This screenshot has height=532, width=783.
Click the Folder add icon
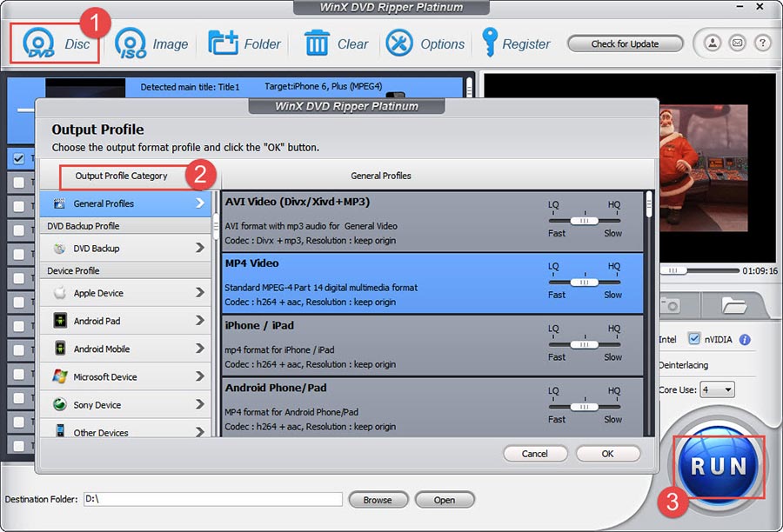223,43
